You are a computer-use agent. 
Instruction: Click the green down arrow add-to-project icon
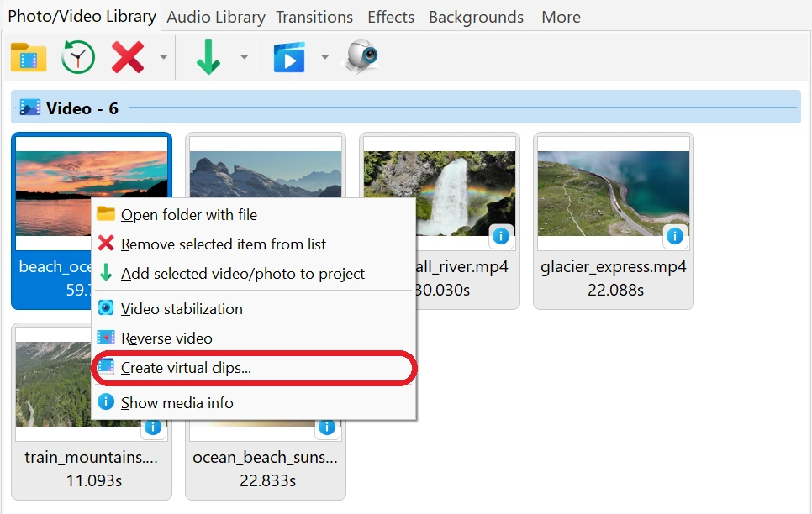click(208, 57)
